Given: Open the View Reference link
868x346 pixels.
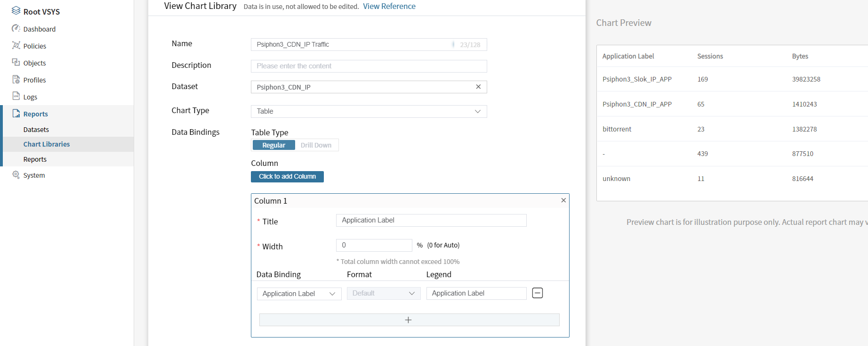Looking at the screenshot, I should tap(389, 6).
